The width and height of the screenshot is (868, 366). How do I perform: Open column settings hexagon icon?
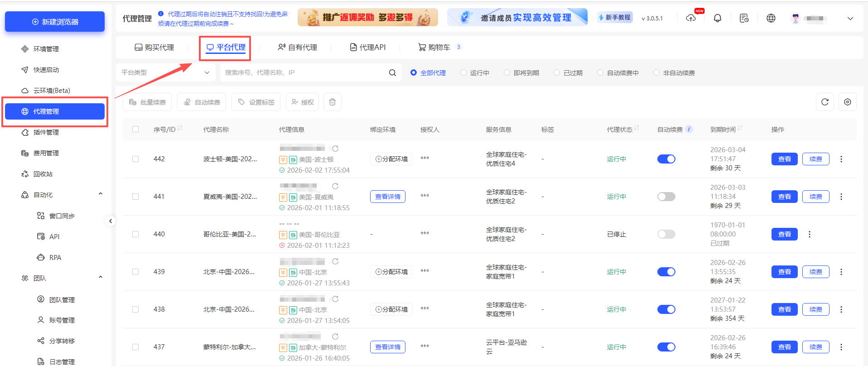click(x=848, y=102)
